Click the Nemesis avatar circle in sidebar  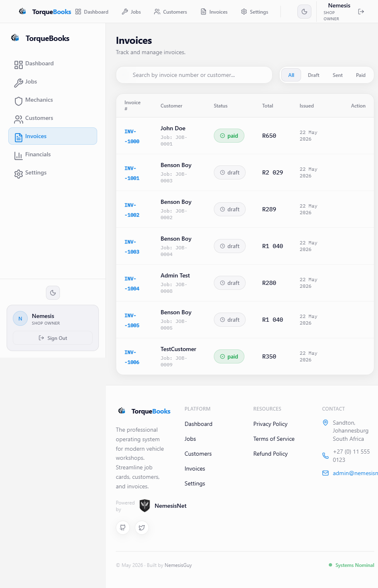pyautogui.click(x=20, y=319)
